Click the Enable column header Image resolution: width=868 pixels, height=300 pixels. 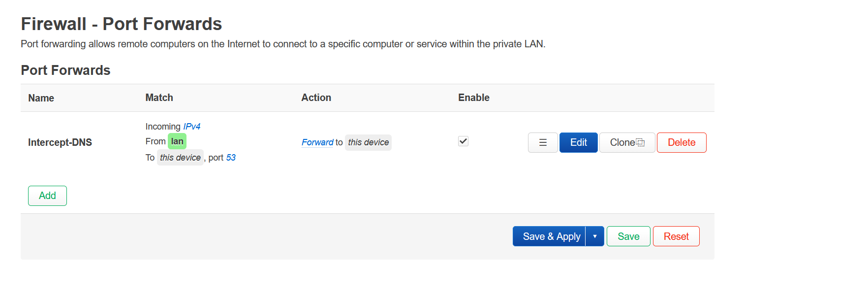pyautogui.click(x=473, y=98)
